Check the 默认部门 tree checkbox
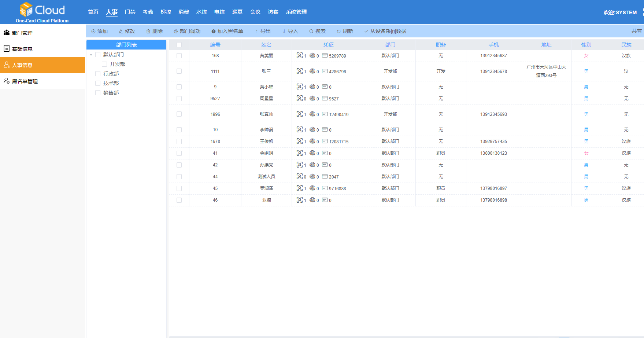 click(98, 55)
